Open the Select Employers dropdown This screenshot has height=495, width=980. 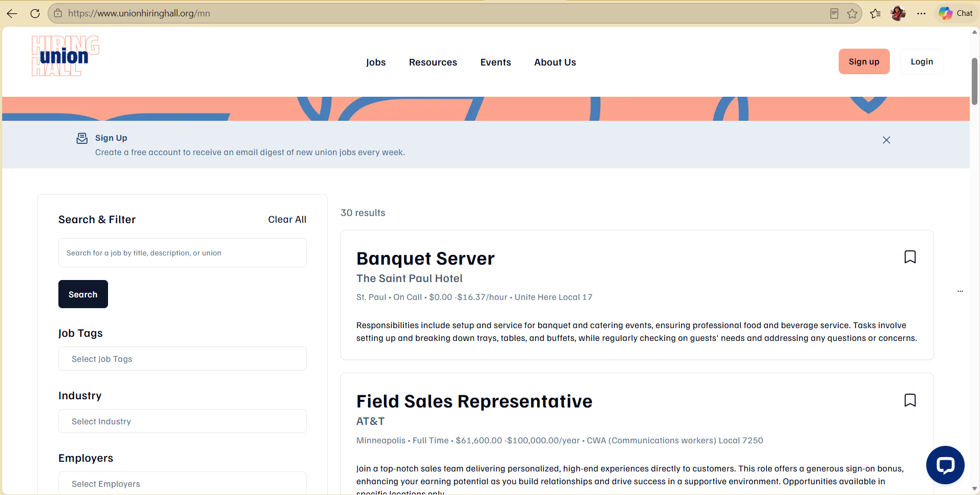pos(182,483)
